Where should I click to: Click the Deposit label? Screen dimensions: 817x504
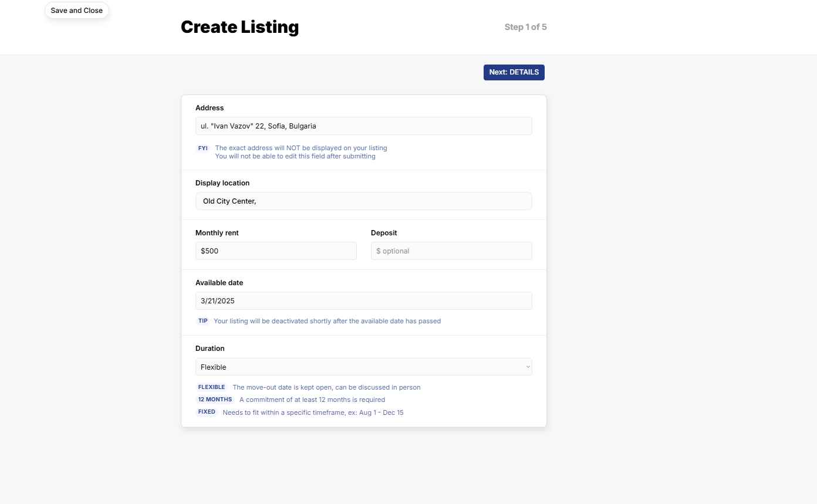click(x=384, y=233)
